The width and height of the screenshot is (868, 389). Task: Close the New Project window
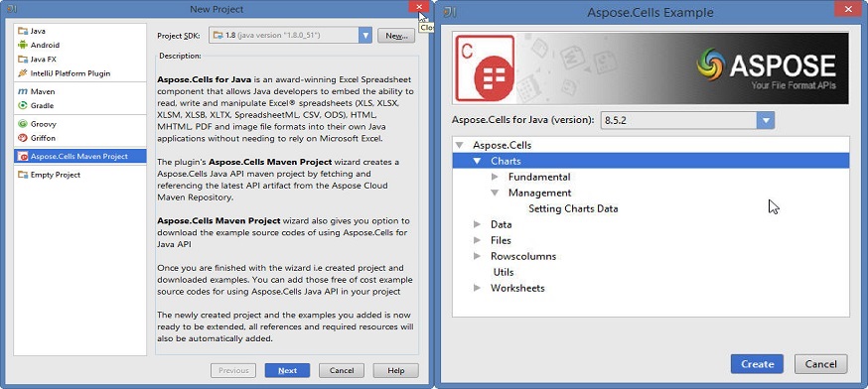point(419,7)
